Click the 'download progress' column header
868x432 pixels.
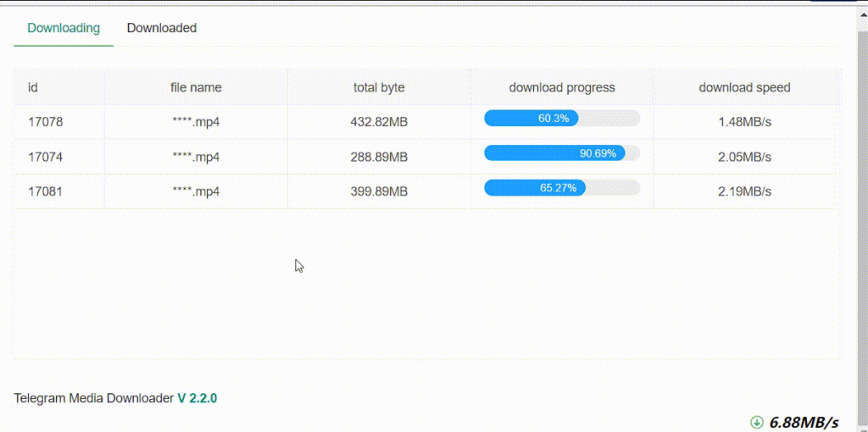(x=562, y=87)
